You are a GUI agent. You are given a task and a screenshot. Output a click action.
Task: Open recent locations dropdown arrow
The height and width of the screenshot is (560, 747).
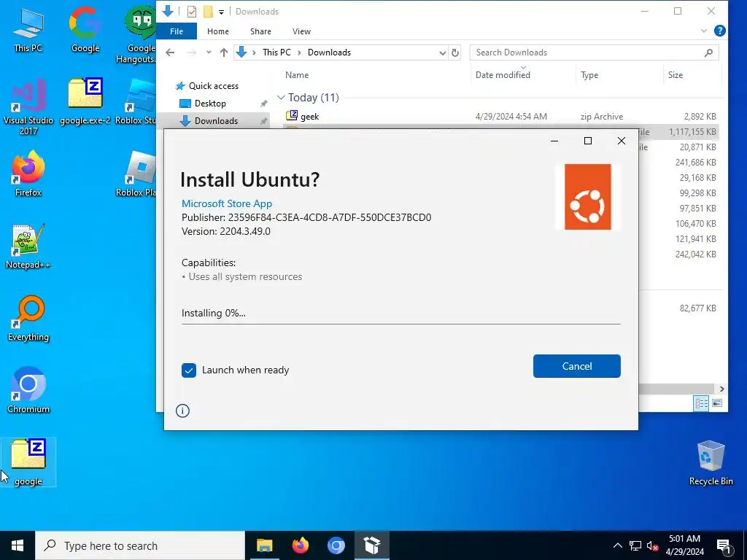209,52
